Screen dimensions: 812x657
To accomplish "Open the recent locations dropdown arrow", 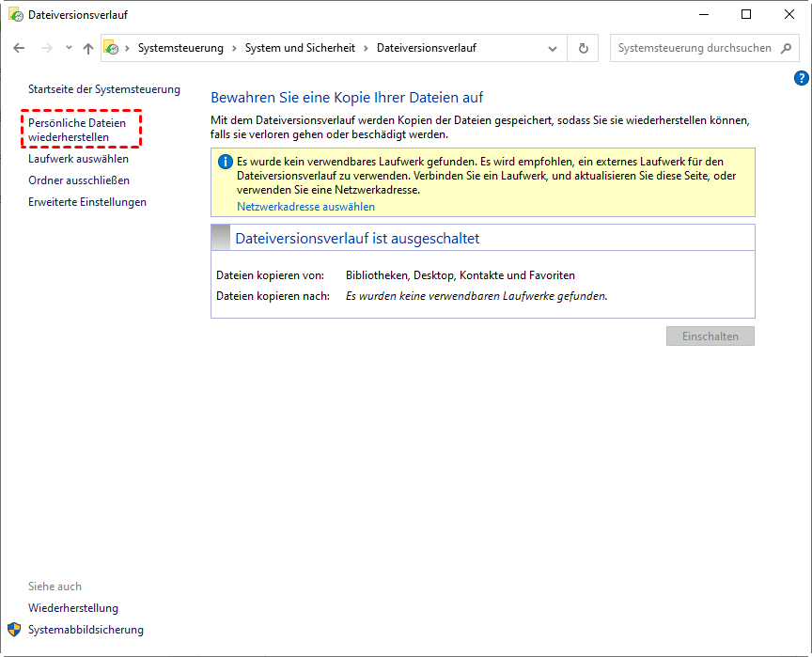I will coord(69,48).
